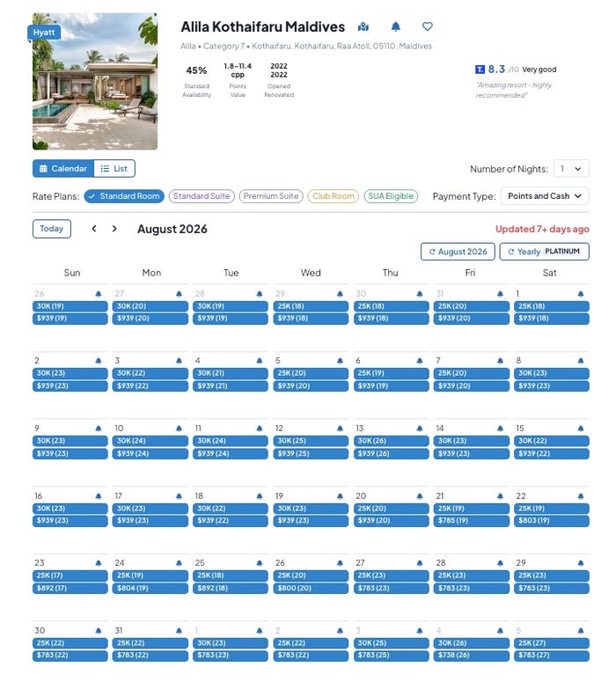Open the Payment Type dropdown

(x=545, y=196)
